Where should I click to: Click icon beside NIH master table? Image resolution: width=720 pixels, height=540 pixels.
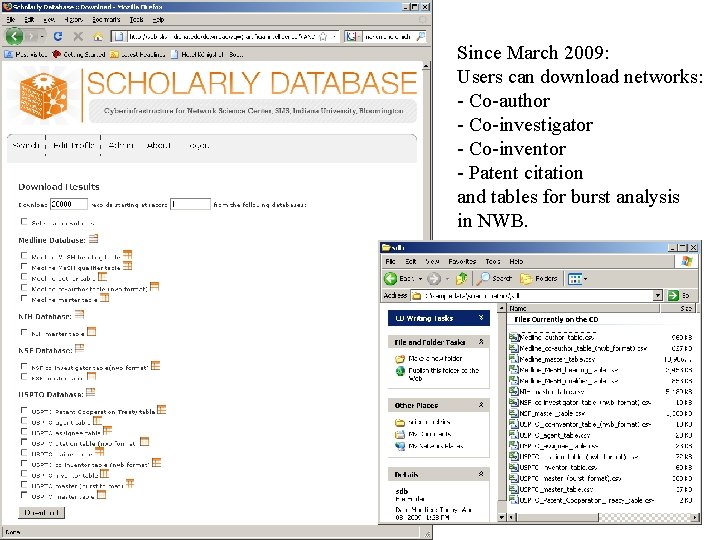[x=91, y=332]
